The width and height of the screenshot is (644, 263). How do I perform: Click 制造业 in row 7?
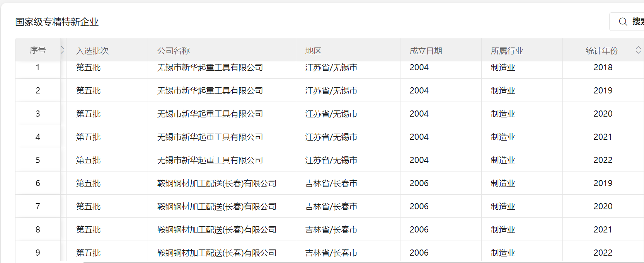(x=503, y=206)
